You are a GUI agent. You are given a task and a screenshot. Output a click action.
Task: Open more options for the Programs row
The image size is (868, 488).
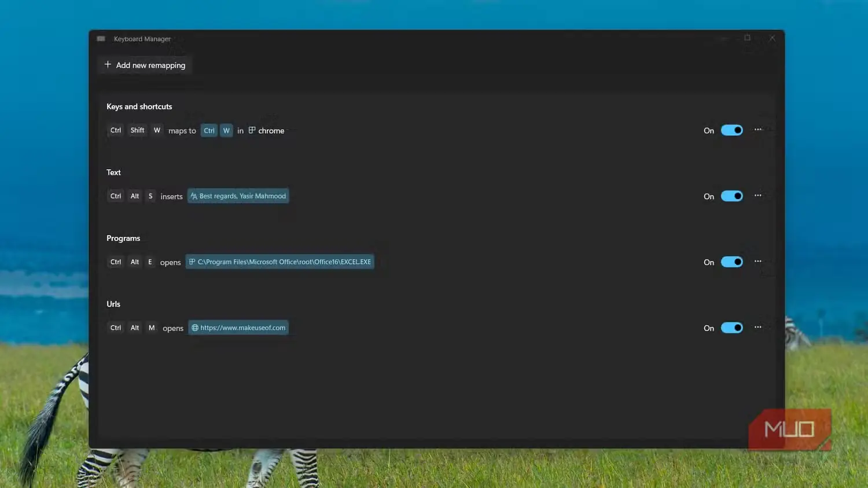pyautogui.click(x=758, y=262)
